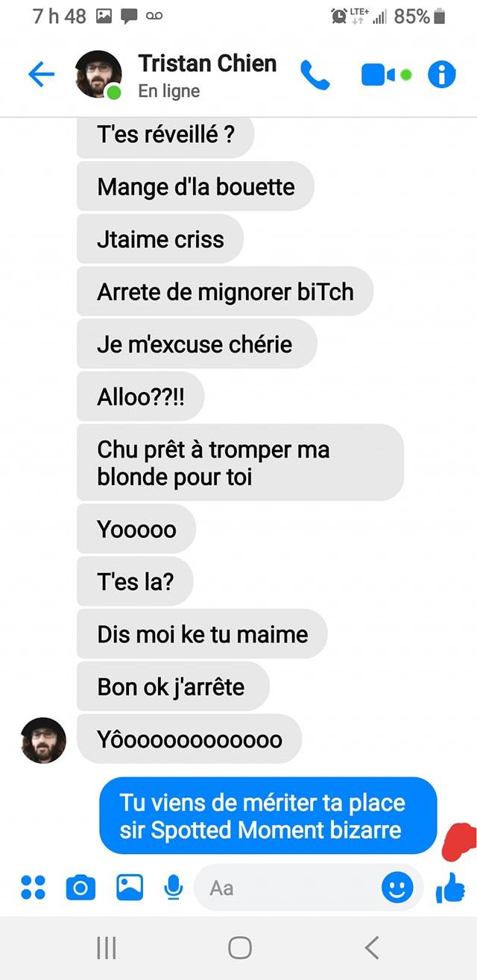This screenshot has width=477, height=980.
Task: Open the emoji picker in text field
Action: [x=397, y=888]
